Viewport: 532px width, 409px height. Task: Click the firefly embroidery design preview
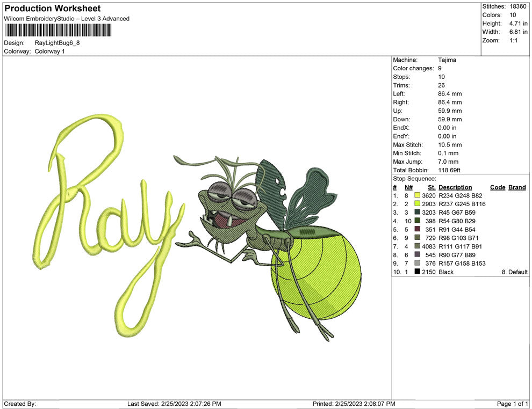pyautogui.click(x=268, y=248)
